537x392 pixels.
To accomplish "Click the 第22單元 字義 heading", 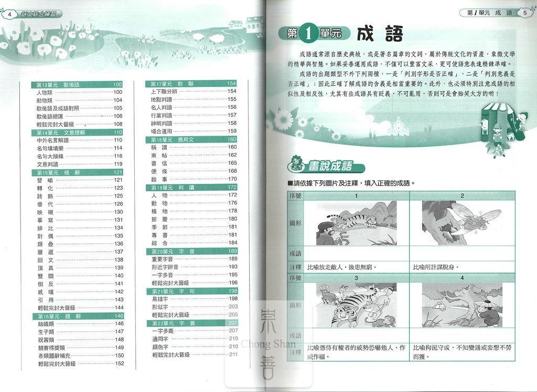I will pos(192,323).
